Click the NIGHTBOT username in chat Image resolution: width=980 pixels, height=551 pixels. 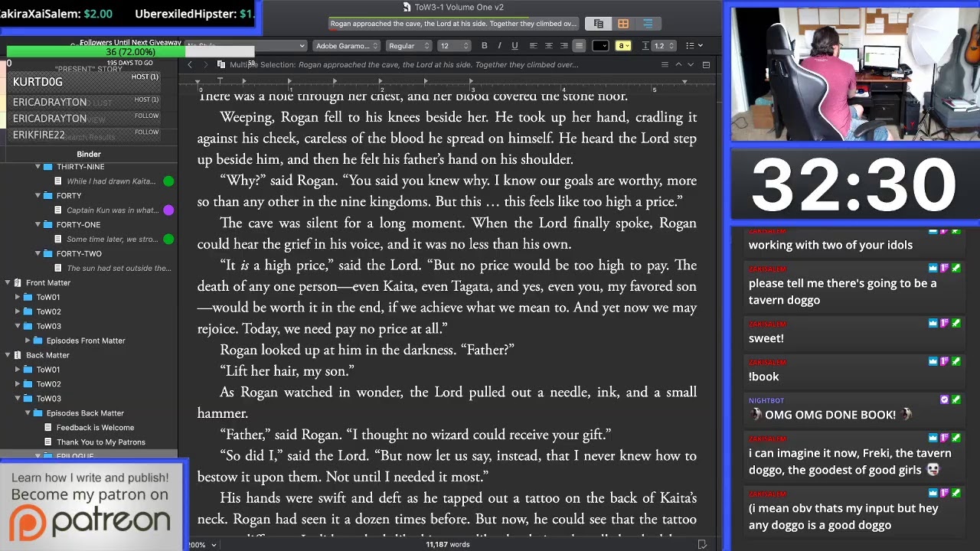[x=766, y=400]
